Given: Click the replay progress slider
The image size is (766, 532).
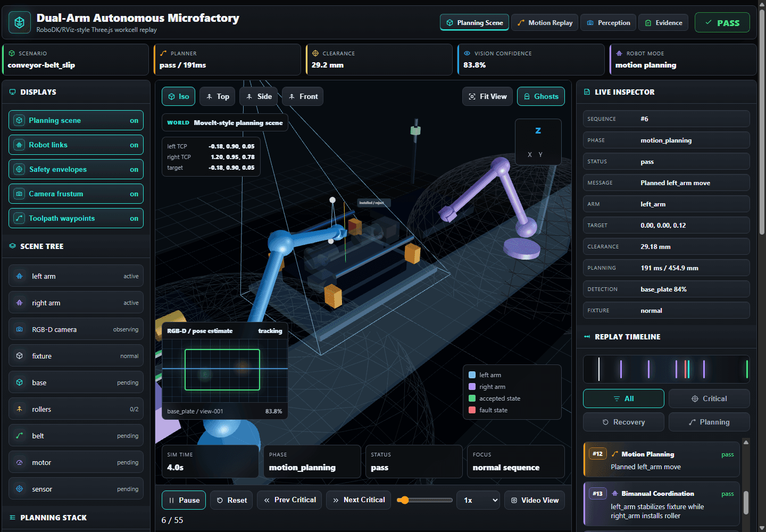Looking at the screenshot, I should (x=424, y=500).
